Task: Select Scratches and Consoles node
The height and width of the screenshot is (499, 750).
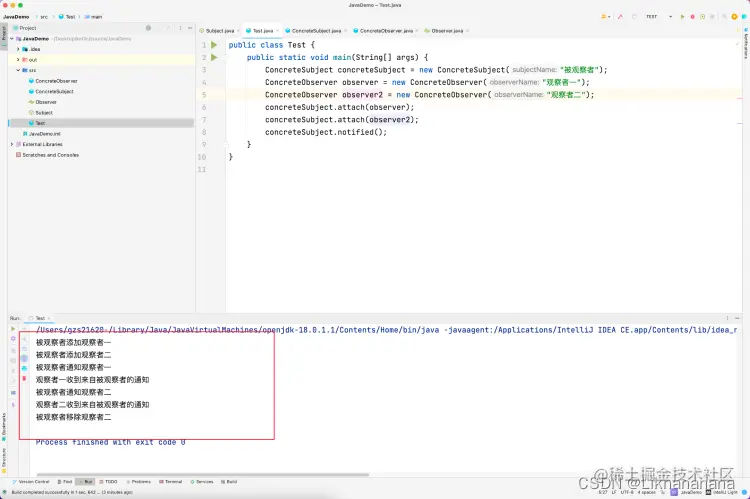Action: (50, 155)
